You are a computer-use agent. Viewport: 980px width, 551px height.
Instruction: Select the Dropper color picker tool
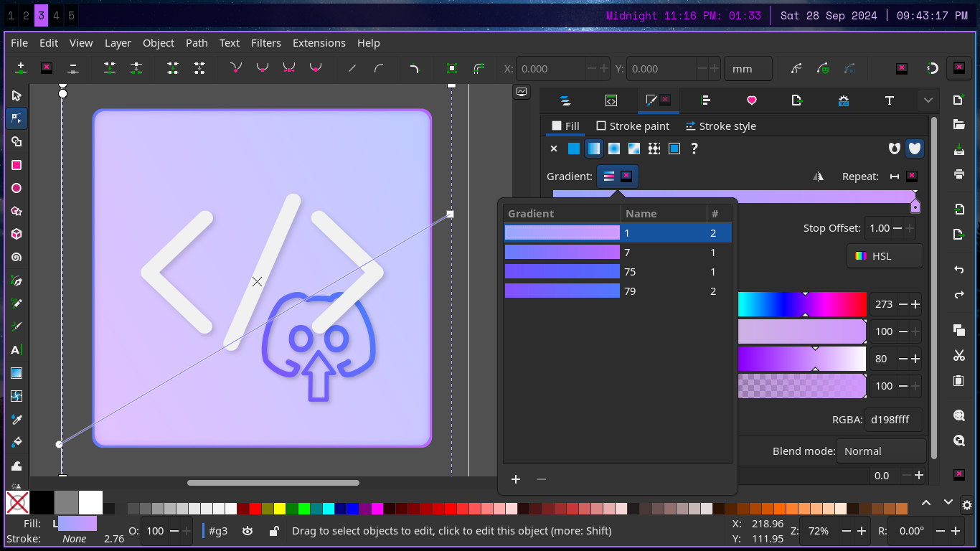pos(17,419)
